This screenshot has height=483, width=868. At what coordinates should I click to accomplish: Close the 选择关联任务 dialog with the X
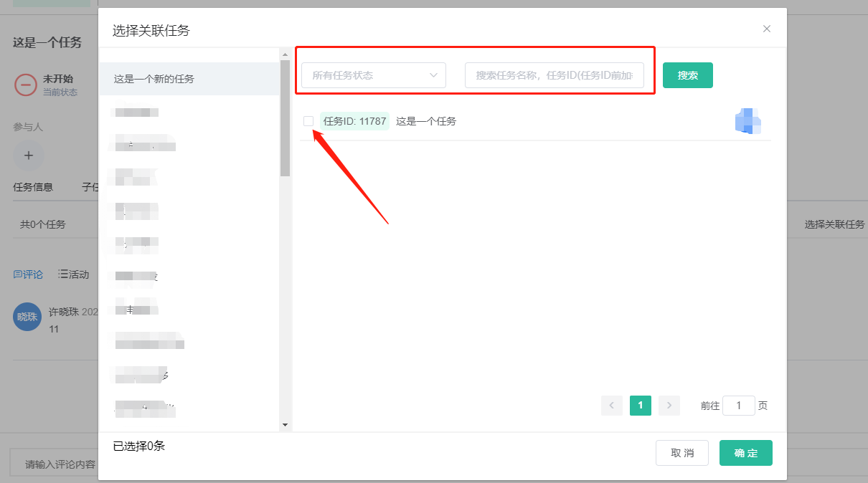pos(767,29)
